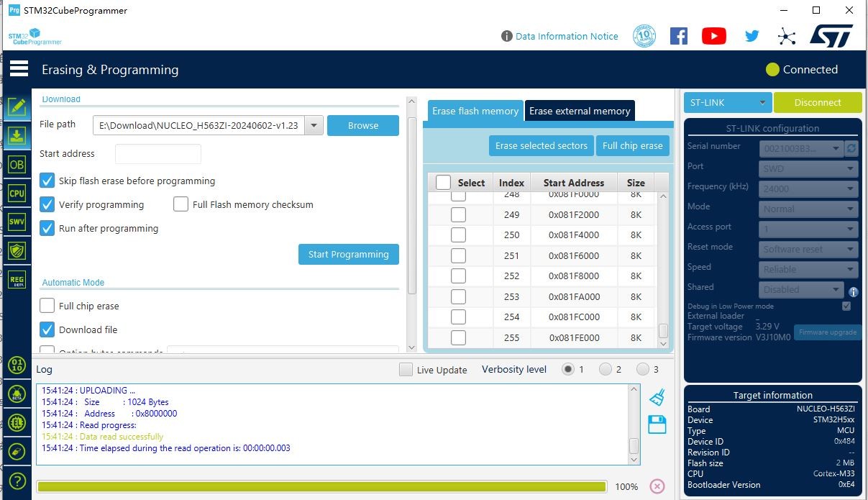Toggle Verify programming checkbox

click(47, 204)
